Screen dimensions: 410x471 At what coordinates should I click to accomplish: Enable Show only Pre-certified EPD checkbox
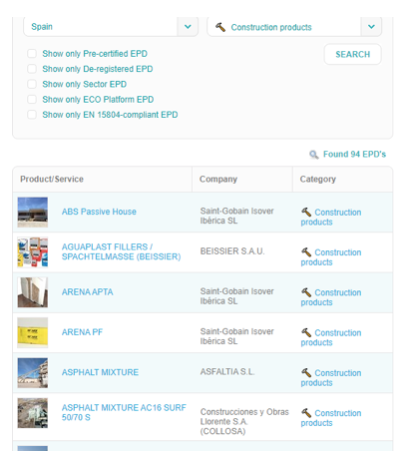point(32,54)
